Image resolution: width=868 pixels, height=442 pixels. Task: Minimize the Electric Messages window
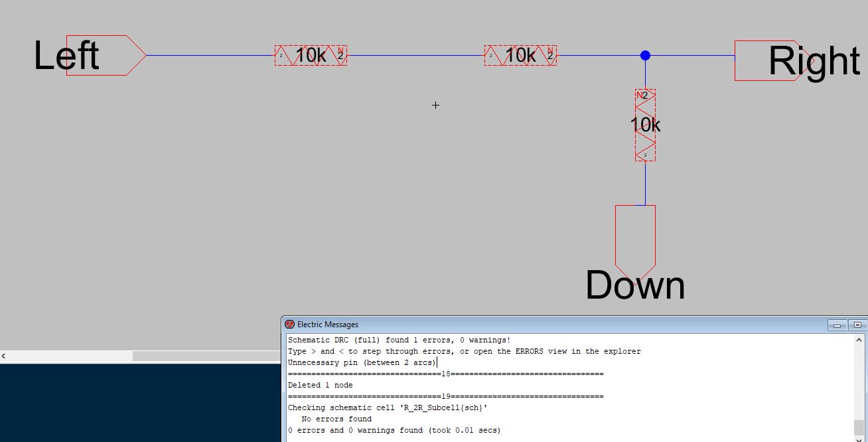click(x=837, y=325)
